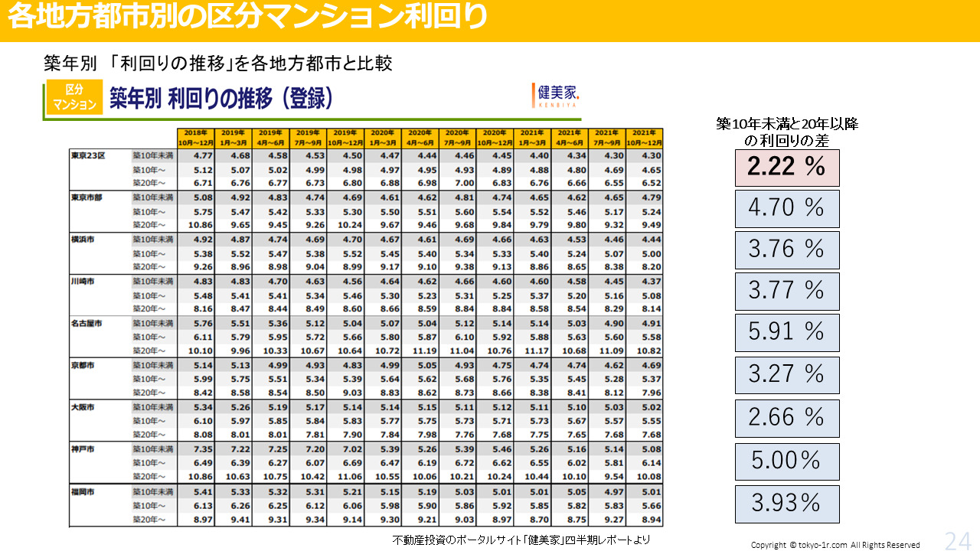Select the 11.06 cell in 神戸市 築20年～ row
This screenshot has width=980, height=551.
[350, 478]
